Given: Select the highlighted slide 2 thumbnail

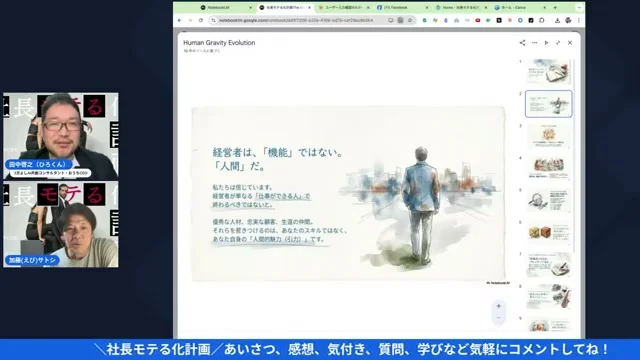Looking at the screenshot, I should point(549,104).
